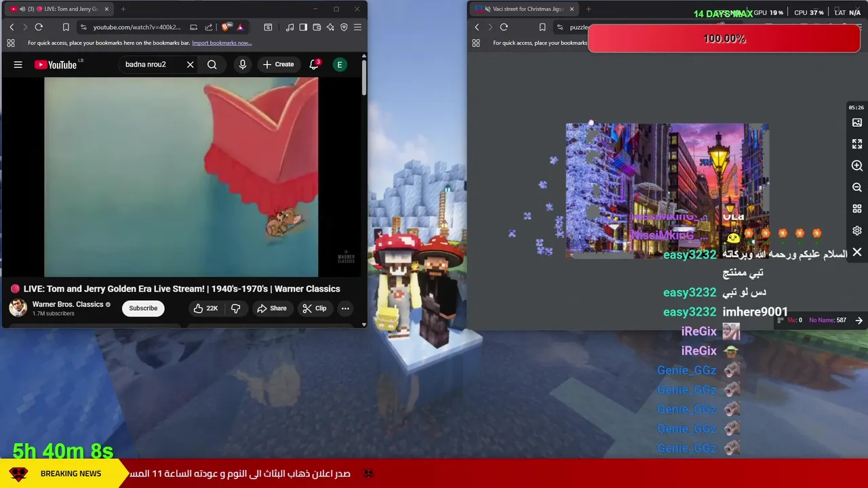Open the YouTube guide menu
This screenshot has width=868, height=488.
(18, 64)
